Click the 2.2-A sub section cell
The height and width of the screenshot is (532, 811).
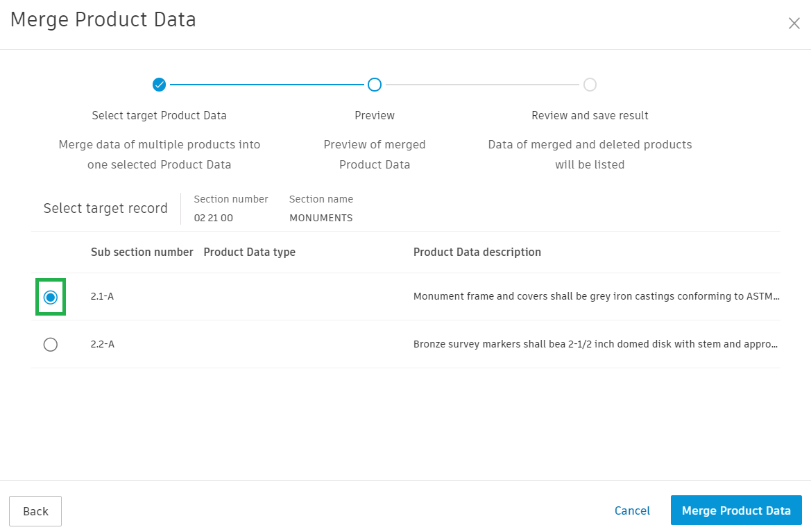103,344
